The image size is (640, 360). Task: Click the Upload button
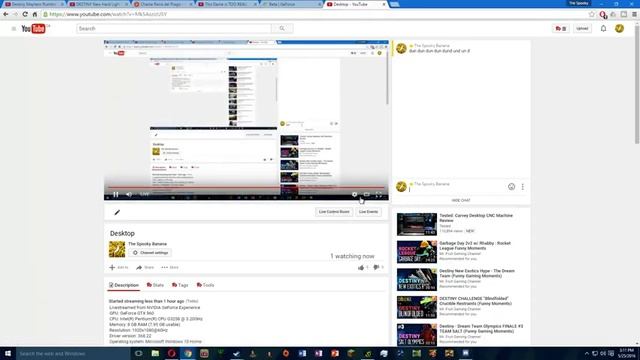(x=582, y=29)
